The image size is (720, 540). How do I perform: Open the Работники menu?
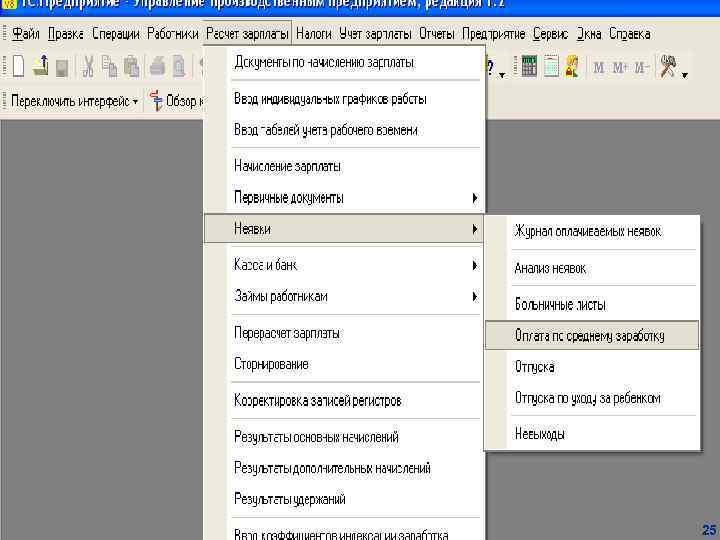click(173, 34)
